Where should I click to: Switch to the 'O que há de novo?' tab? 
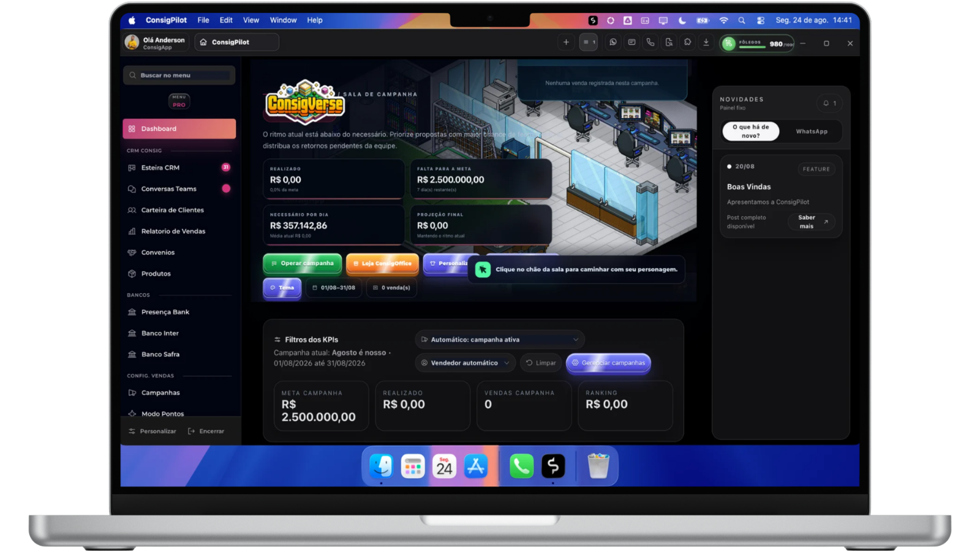(x=751, y=132)
